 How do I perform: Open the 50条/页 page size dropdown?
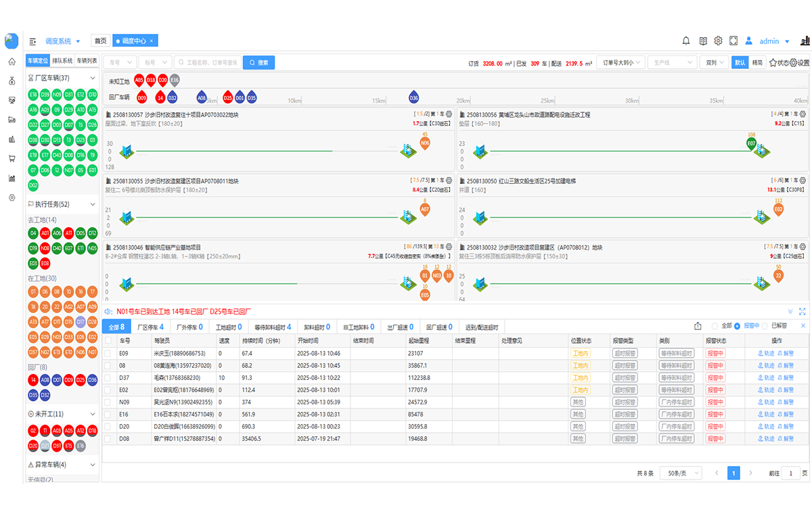pos(680,473)
